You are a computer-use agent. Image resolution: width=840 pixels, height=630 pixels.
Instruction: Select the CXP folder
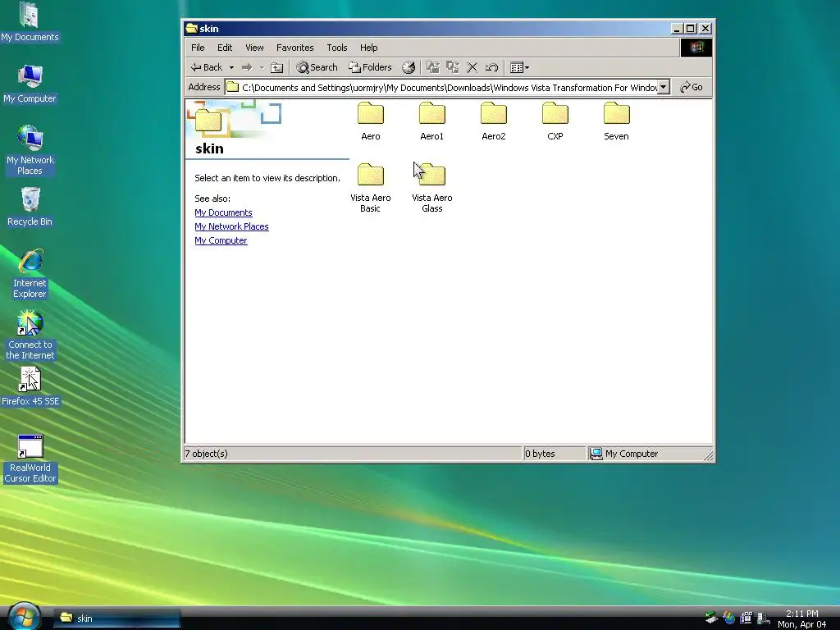click(555, 121)
